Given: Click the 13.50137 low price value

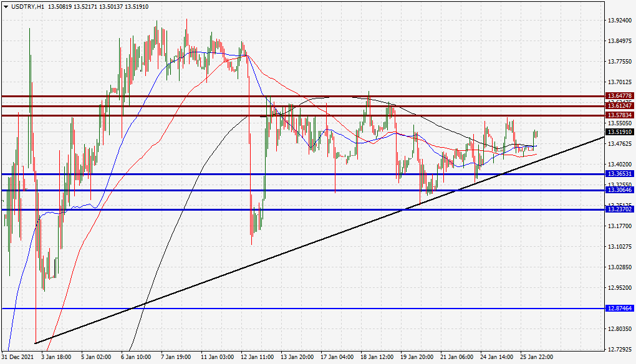Looking at the screenshot, I should (111, 7).
